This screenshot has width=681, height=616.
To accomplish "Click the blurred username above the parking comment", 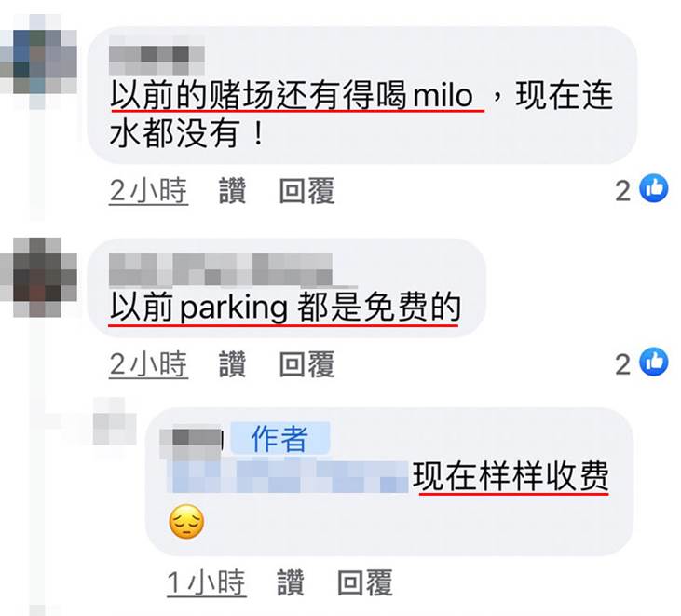I will (x=221, y=269).
